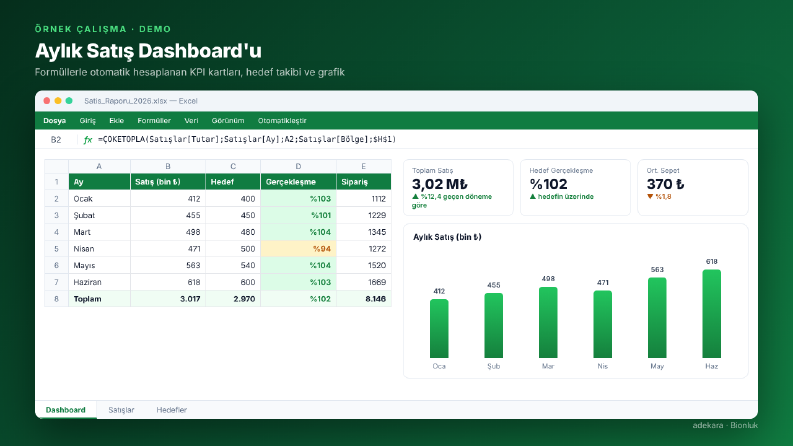The width and height of the screenshot is (793, 446).
Task: Select row 1 header
Action: [56, 182]
